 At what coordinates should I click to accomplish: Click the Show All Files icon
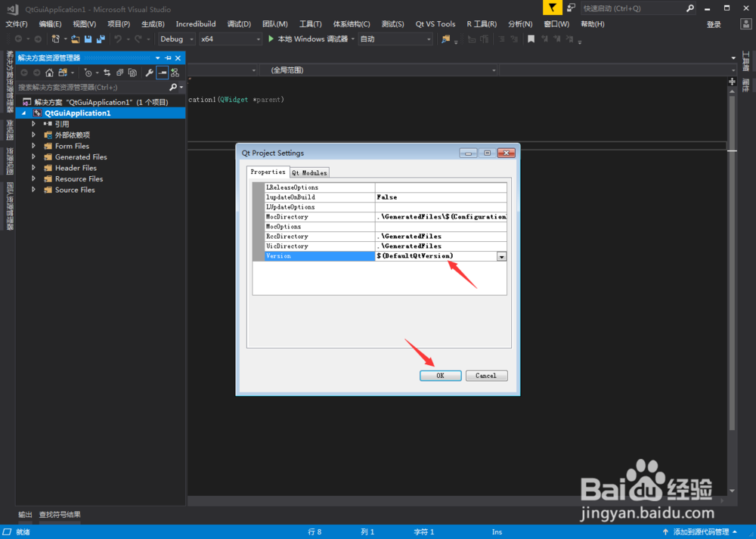pos(132,73)
